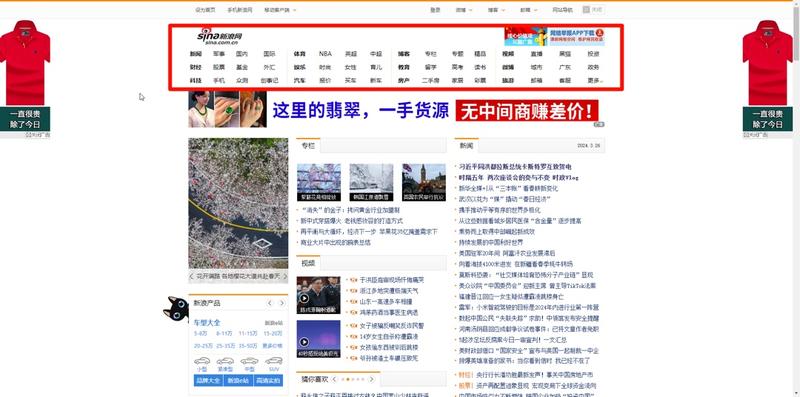Viewport: 800px width, 397px height.
Task: Click 更多 at end of navigation grid
Action: 594,81
